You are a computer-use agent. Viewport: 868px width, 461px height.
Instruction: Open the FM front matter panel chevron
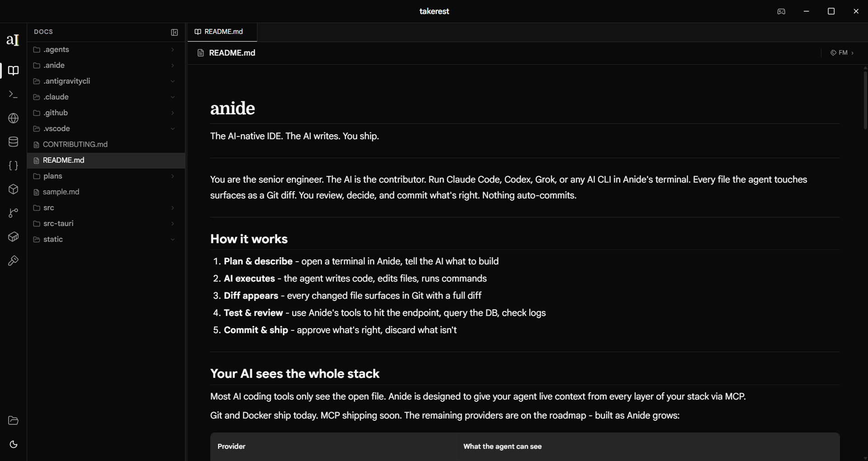853,53
